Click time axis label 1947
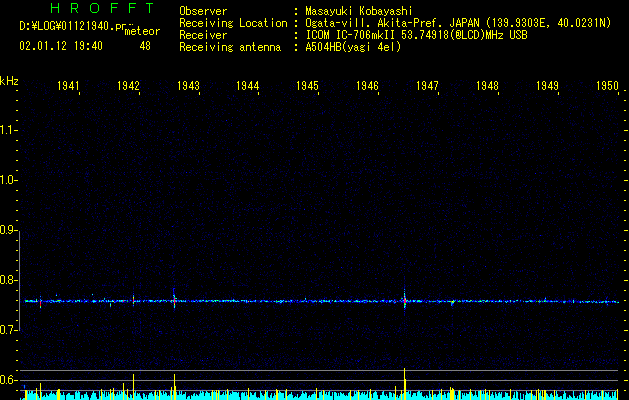Image resolution: width=629 pixels, height=400 pixels. pyautogui.click(x=427, y=86)
